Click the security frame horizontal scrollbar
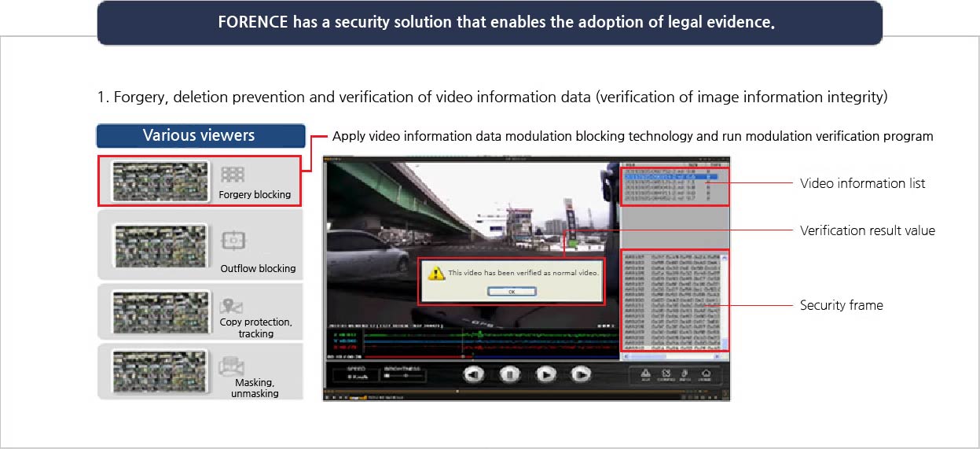This screenshot has width=980, height=449. [x=671, y=356]
